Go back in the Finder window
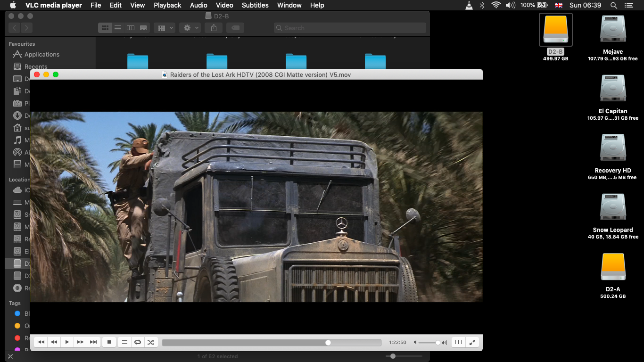This screenshot has width=644, height=362. tap(15, 28)
